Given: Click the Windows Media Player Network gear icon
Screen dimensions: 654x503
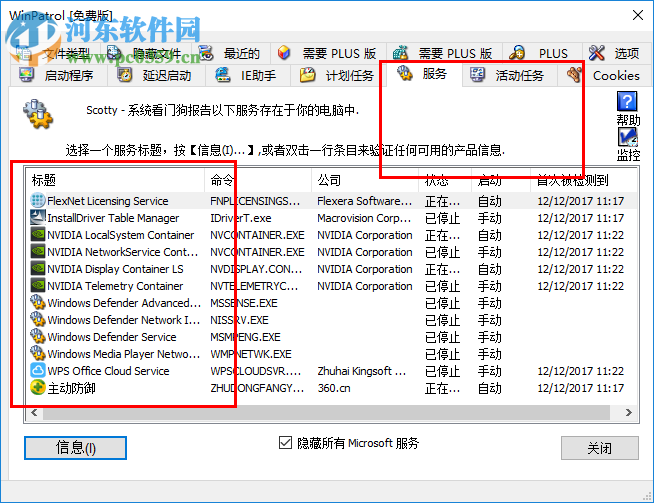Looking at the screenshot, I should pyautogui.click(x=38, y=354).
